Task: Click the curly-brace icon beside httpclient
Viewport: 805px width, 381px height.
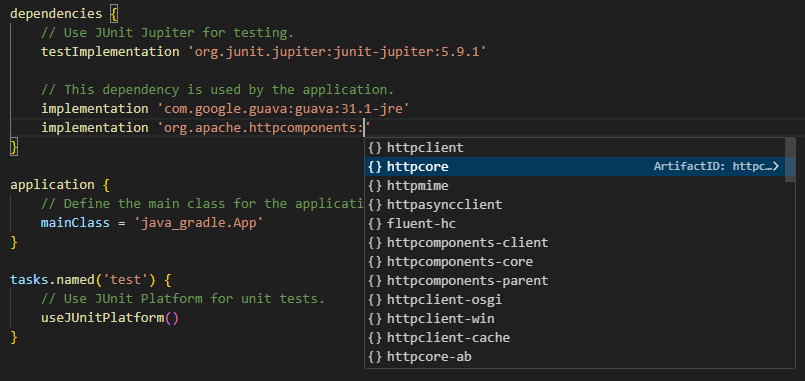Action: click(x=375, y=148)
